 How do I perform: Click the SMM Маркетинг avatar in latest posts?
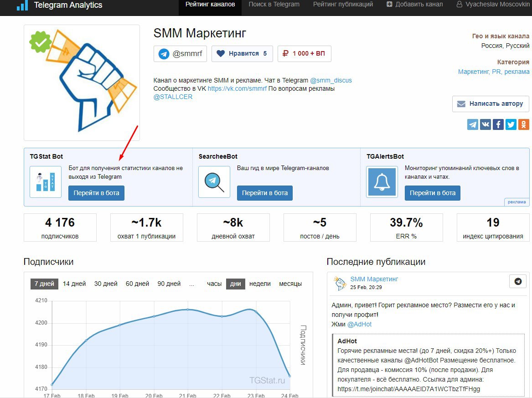point(340,283)
